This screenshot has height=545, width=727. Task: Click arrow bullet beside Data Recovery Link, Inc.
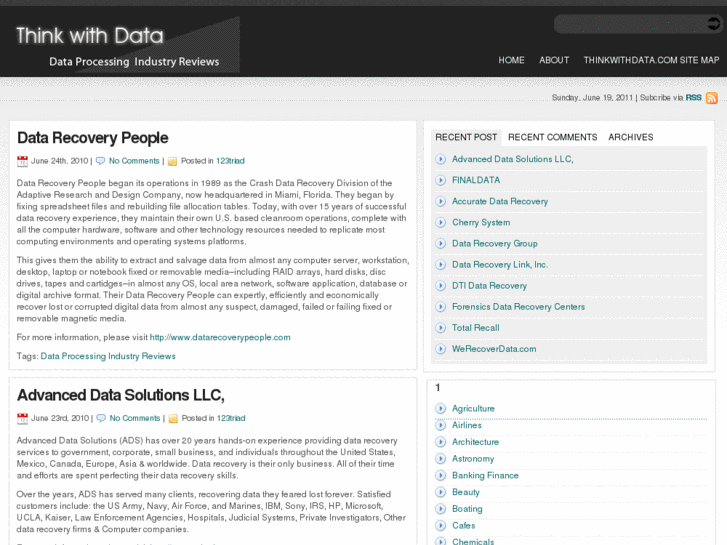pyautogui.click(x=440, y=264)
